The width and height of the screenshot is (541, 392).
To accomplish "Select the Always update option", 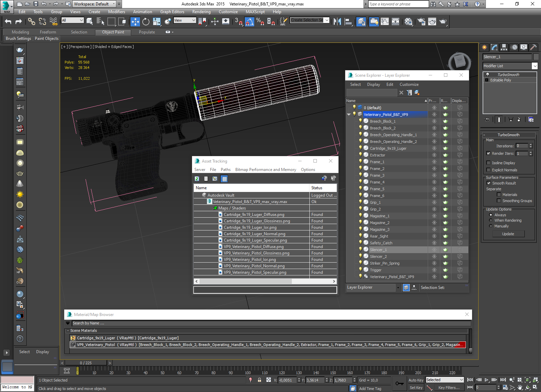I will pyautogui.click(x=491, y=215).
